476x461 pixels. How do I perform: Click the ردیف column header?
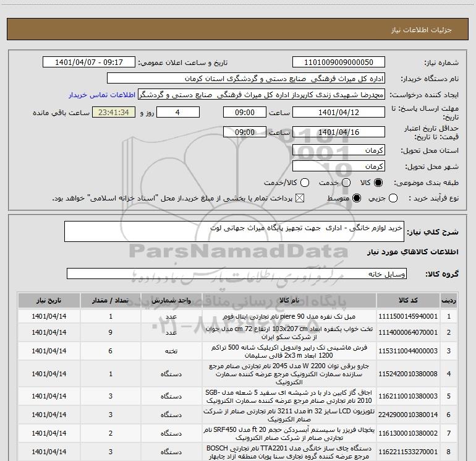(449, 300)
